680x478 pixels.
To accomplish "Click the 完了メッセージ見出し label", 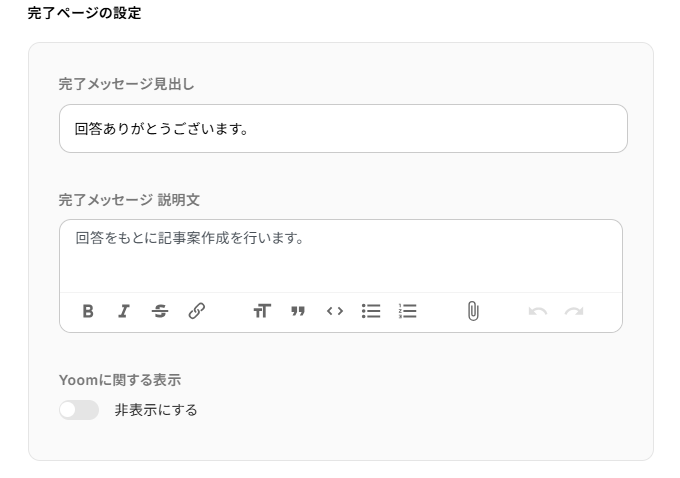I will pyautogui.click(x=126, y=84).
